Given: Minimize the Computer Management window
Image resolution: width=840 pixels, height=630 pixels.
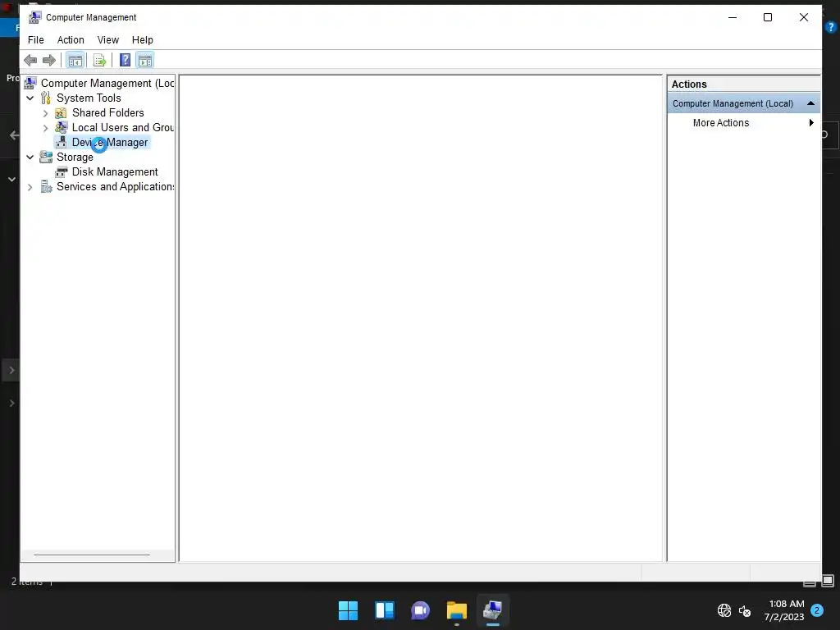Looking at the screenshot, I should (733, 18).
